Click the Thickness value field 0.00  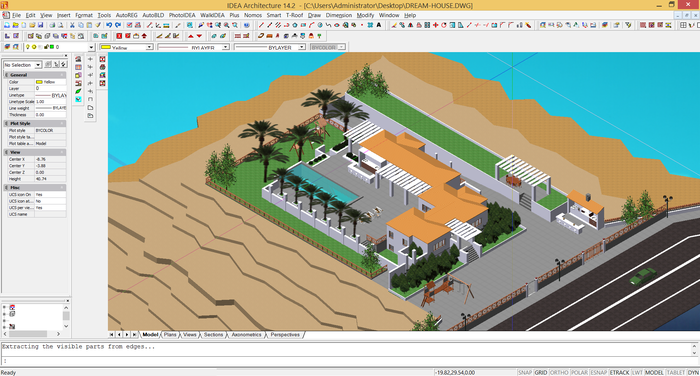point(50,115)
